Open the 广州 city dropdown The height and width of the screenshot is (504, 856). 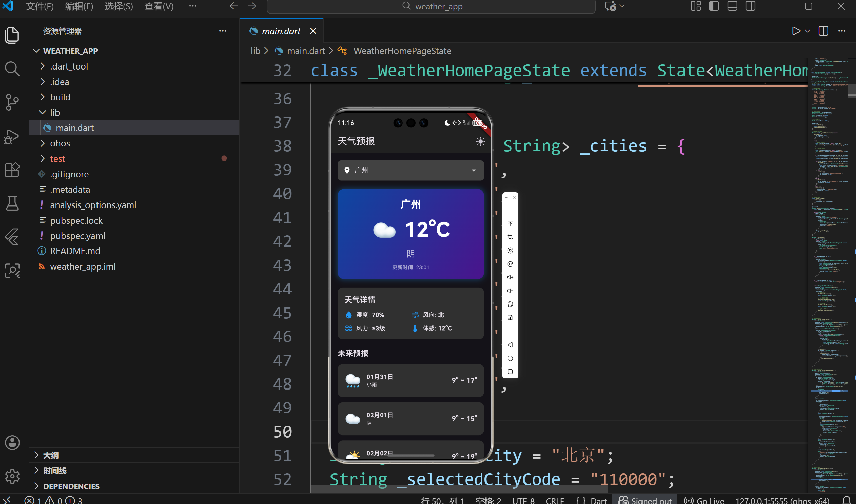coord(410,170)
